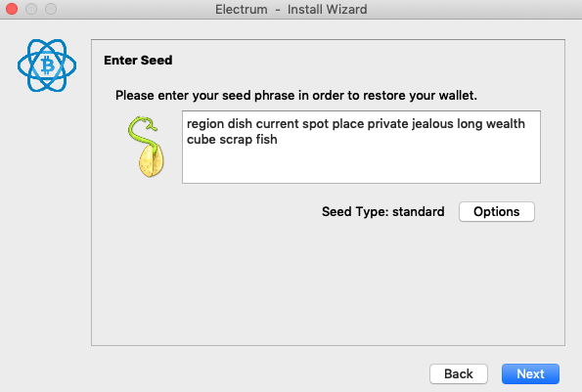
Task: Click the "Enter Seed" heading
Action: click(x=138, y=60)
